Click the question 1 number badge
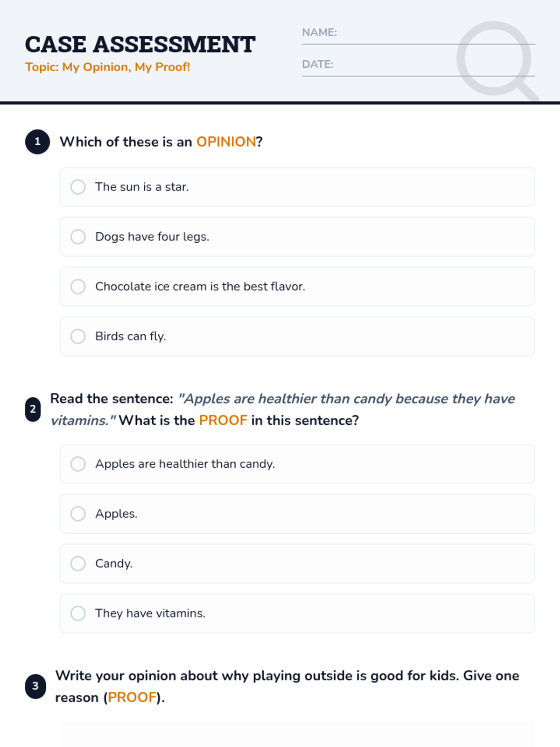 [37, 141]
